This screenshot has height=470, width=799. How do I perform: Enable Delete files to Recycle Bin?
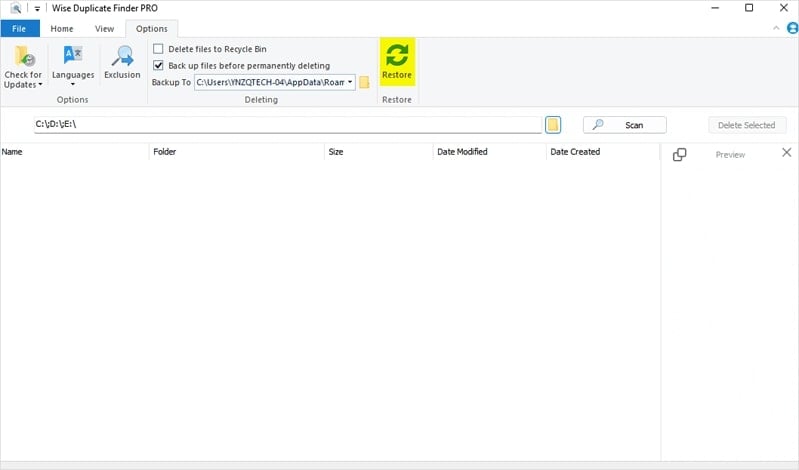point(158,49)
